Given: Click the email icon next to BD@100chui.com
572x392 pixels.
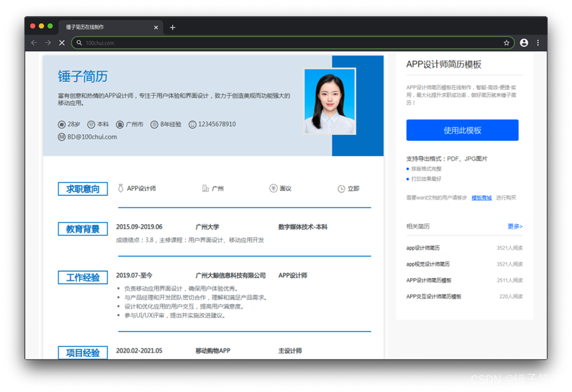Looking at the screenshot, I should click(61, 137).
